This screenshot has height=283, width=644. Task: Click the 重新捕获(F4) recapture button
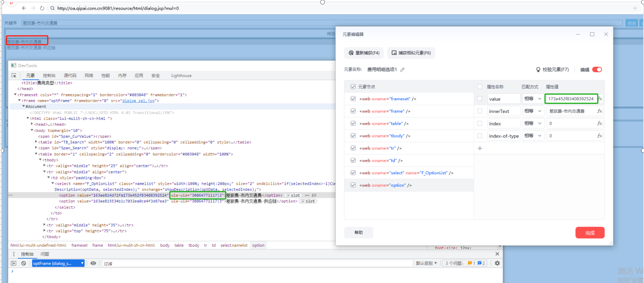[x=364, y=53]
